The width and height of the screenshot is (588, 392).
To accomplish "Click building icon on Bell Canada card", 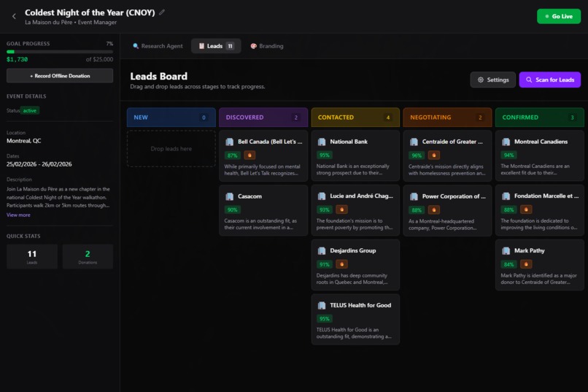I will tap(230, 142).
